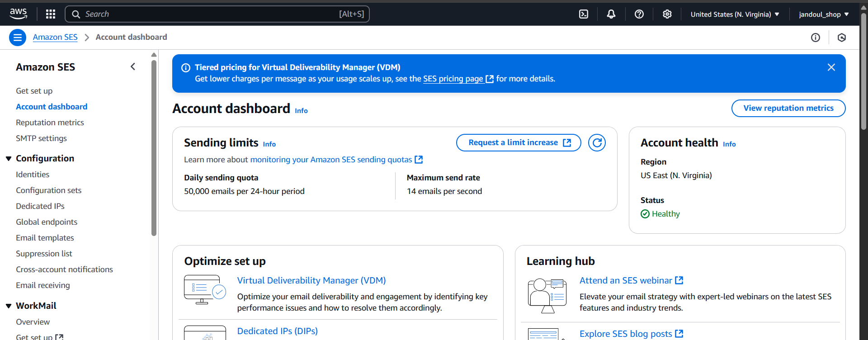Open the SES pricing page link

[x=458, y=79]
